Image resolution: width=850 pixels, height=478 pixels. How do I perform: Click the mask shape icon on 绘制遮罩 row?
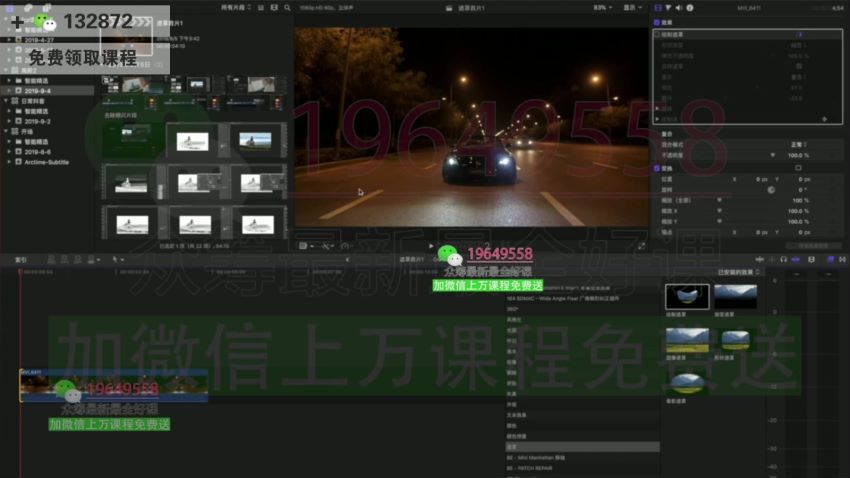click(x=799, y=34)
